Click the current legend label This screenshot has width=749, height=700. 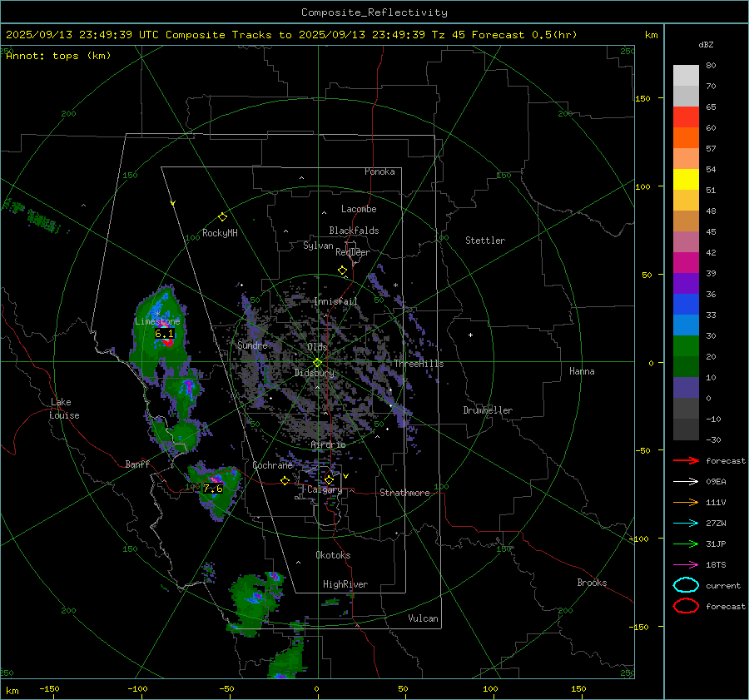point(723,585)
